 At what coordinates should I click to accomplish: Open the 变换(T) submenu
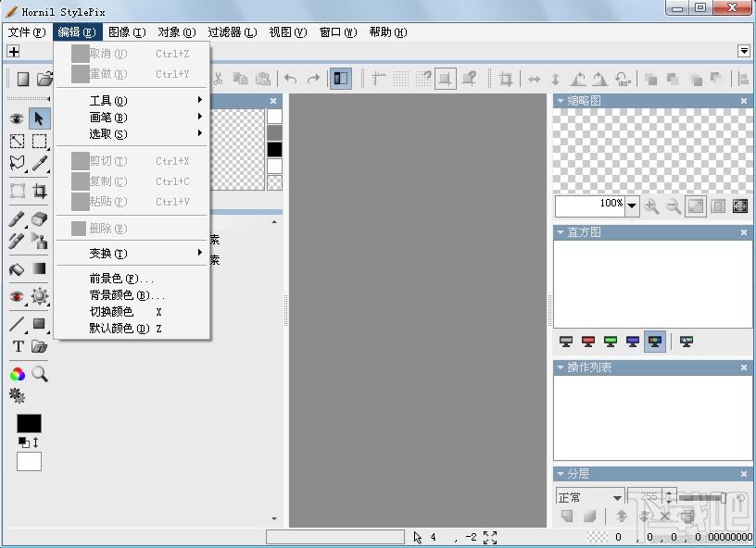pos(132,253)
